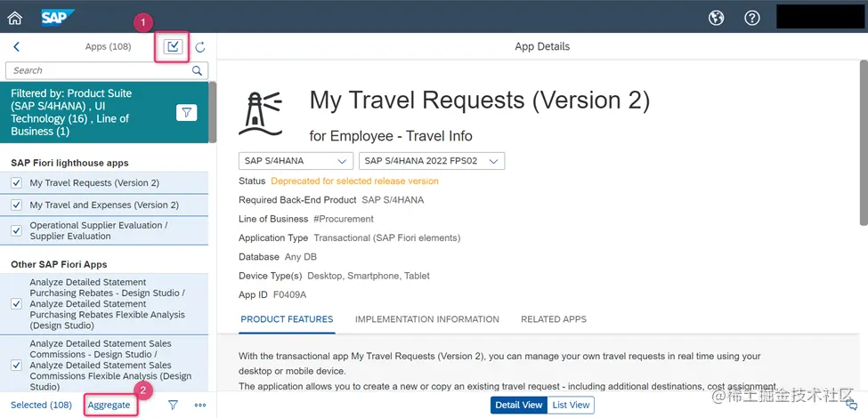Uncheck My Travel and Expenses (Version 2)

[x=17, y=205]
